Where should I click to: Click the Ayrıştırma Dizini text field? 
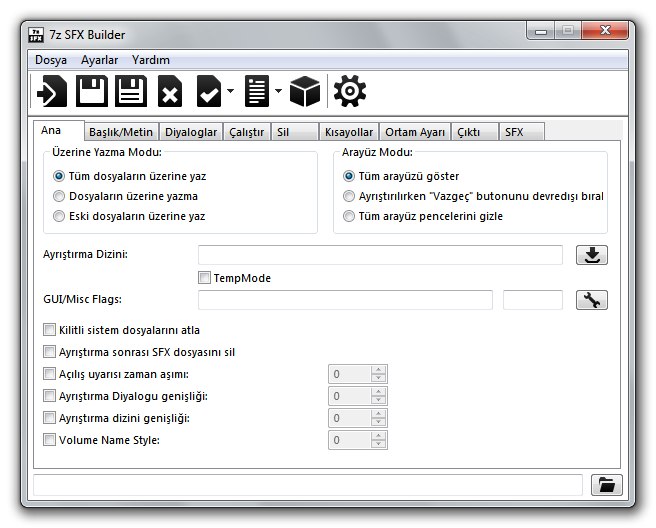tap(380, 255)
